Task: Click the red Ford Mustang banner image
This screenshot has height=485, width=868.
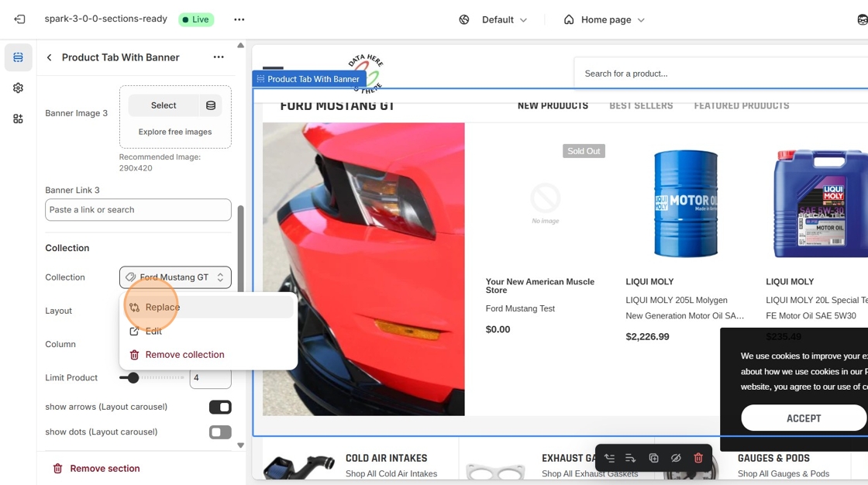Action: click(363, 269)
